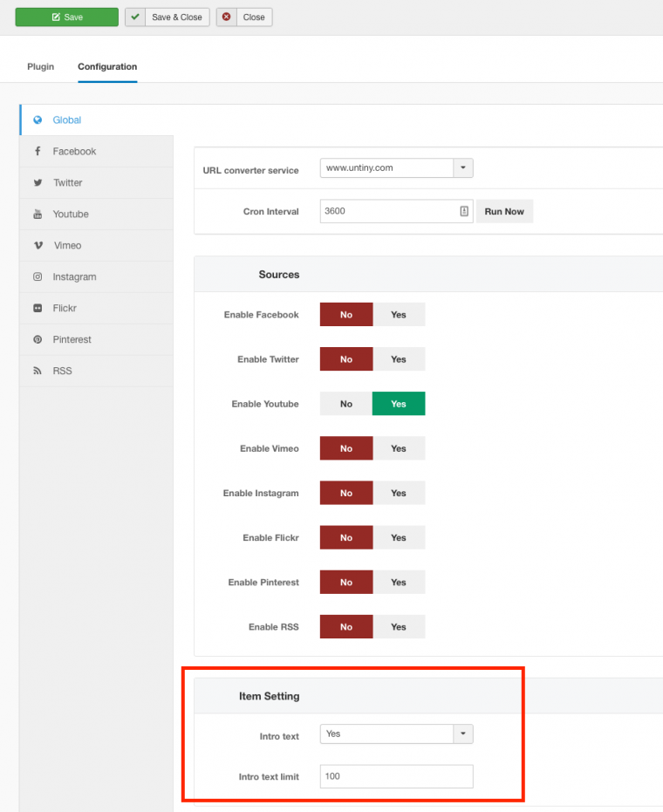This screenshot has width=663, height=812.
Task: Click the Run Now button
Action: point(504,211)
